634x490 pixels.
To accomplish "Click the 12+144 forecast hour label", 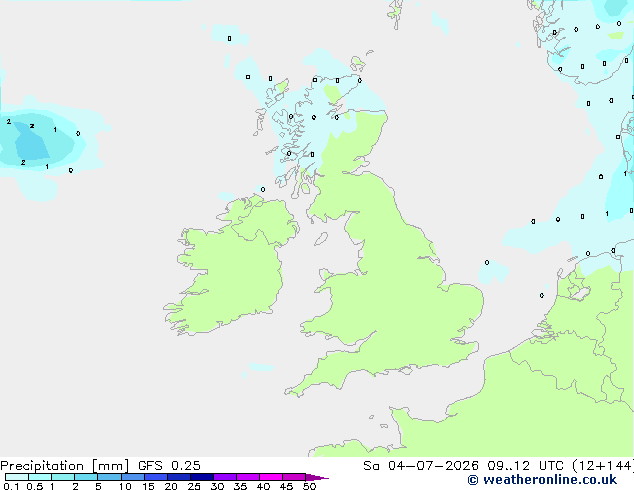I will (x=603, y=466).
